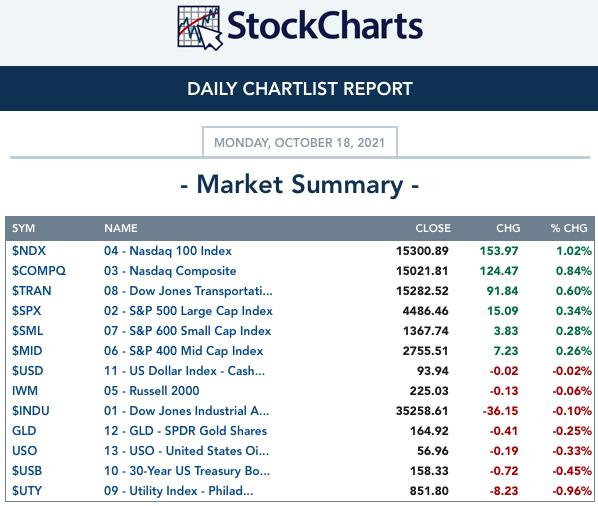The height and width of the screenshot is (506, 598).
Task: Click the Monday, October 18, 2021 date box
Action: pos(300,142)
